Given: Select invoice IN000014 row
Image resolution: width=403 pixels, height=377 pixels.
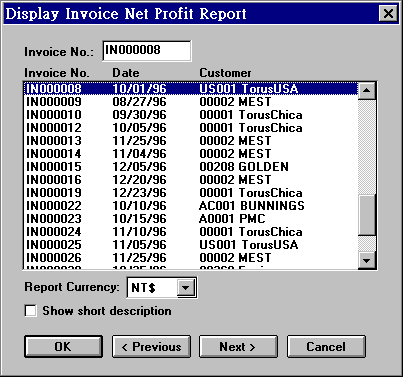Looking at the screenshot, I should (191, 154).
